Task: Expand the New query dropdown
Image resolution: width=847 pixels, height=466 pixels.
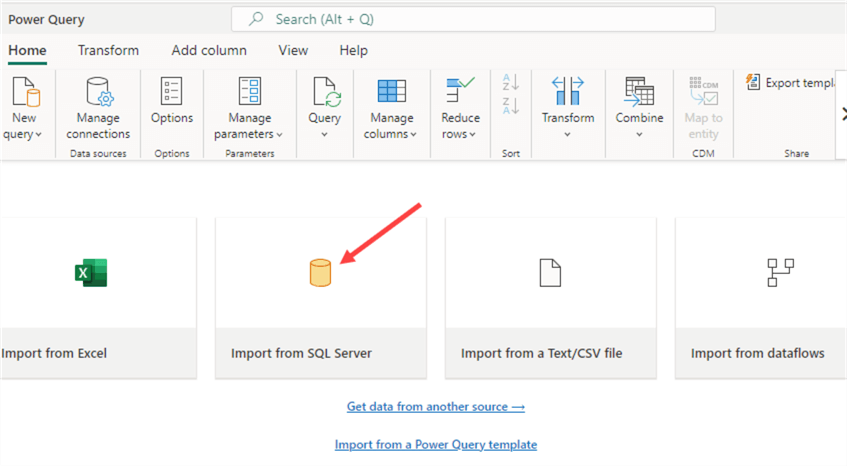Action: pyautogui.click(x=24, y=134)
